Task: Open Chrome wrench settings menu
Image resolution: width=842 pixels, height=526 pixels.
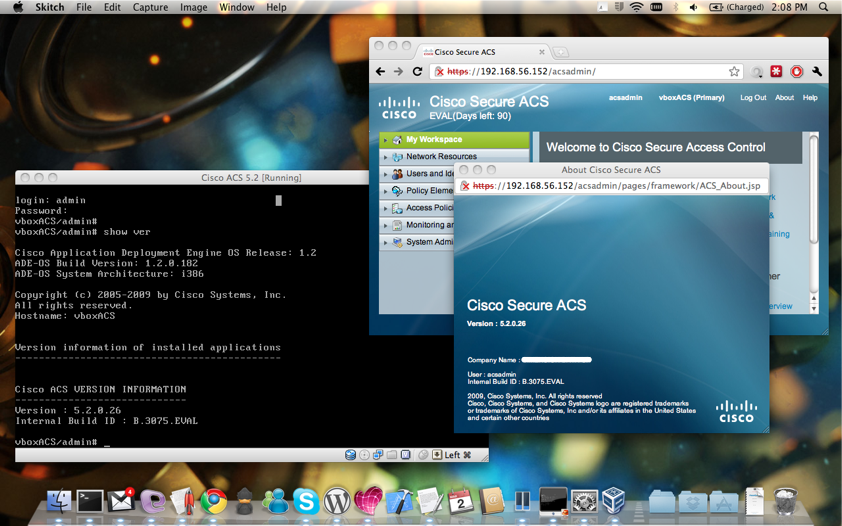Action: pos(817,71)
